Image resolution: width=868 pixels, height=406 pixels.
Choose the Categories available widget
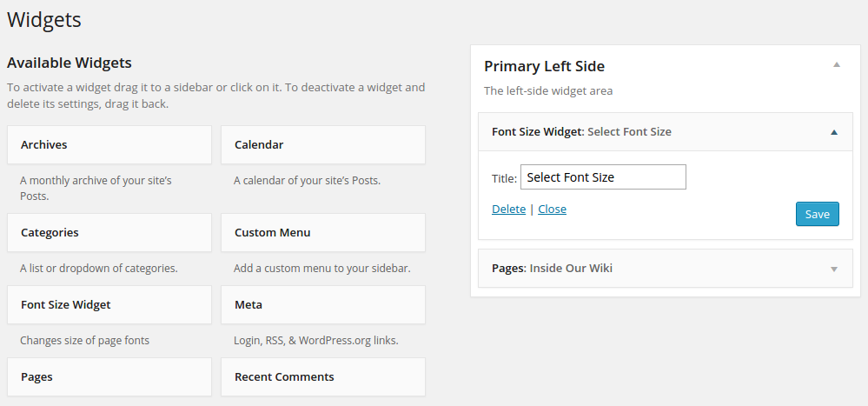[x=109, y=233]
